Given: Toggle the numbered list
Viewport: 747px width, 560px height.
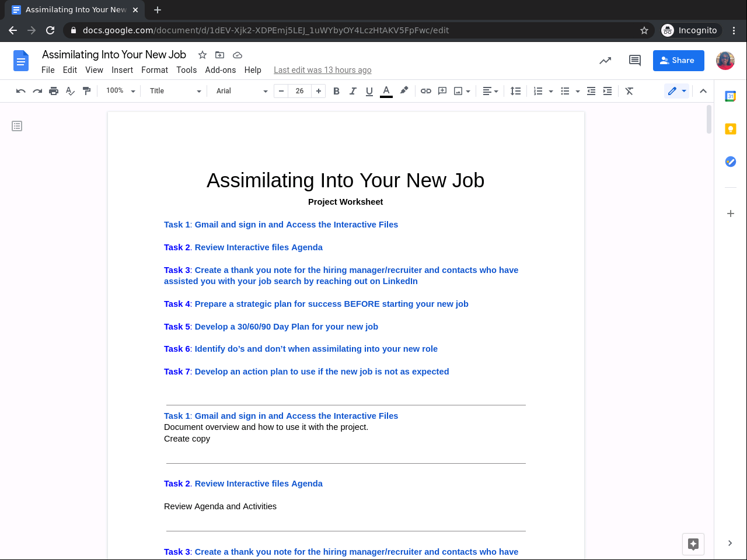Looking at the screenshot, I should [538, 91].
